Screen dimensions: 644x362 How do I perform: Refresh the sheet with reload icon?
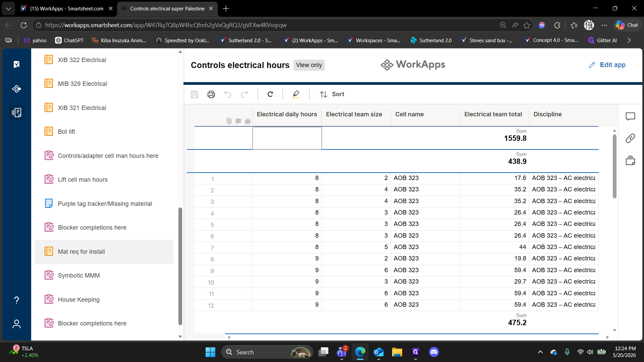pyautogui.click(x=270, y=94)
